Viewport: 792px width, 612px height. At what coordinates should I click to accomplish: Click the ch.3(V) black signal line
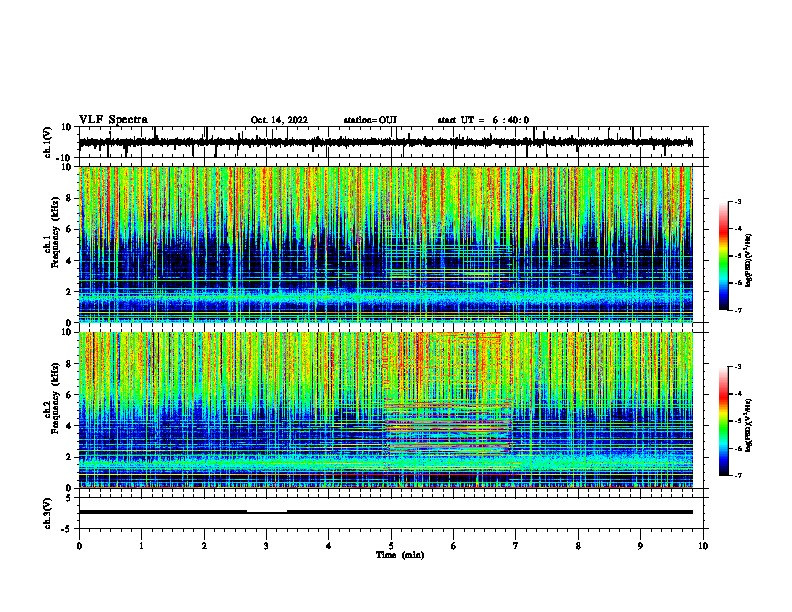[x=386, y=512]
